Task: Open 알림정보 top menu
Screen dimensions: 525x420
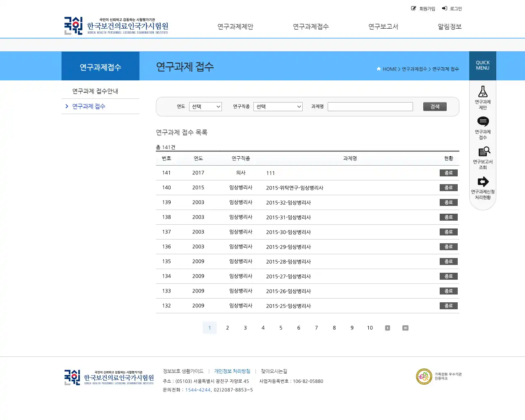Action: point(450,27)
